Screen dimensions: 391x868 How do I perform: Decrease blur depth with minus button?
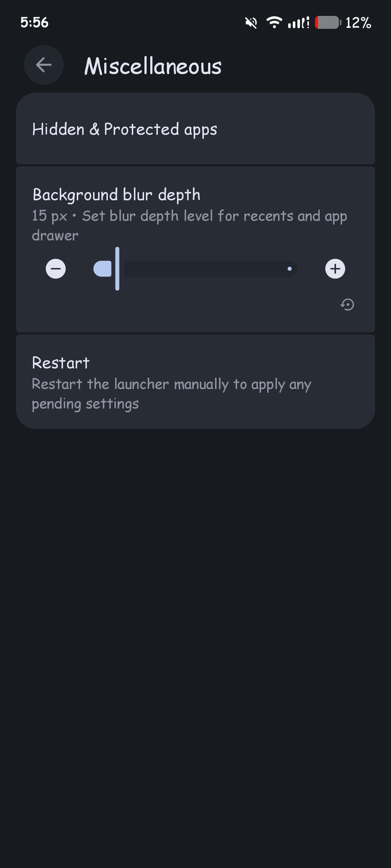[x=56, y=269]
